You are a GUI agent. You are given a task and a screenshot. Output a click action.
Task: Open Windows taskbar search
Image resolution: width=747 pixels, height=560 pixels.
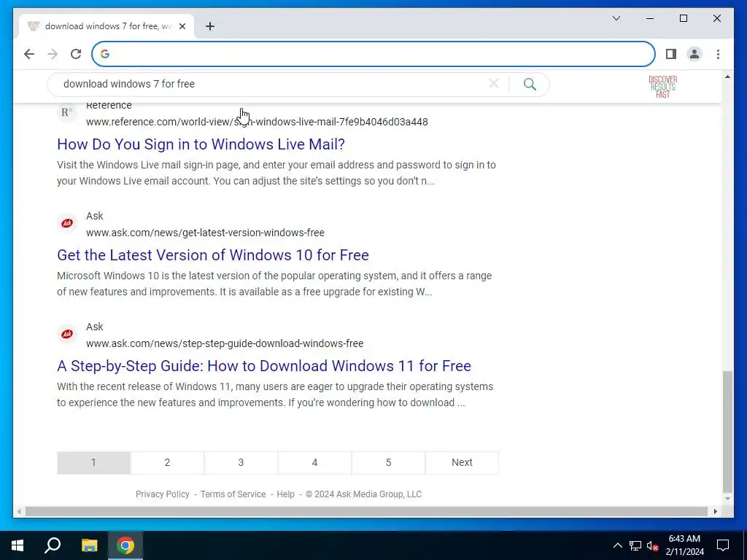pyautogui.click(x=53, y=545)
